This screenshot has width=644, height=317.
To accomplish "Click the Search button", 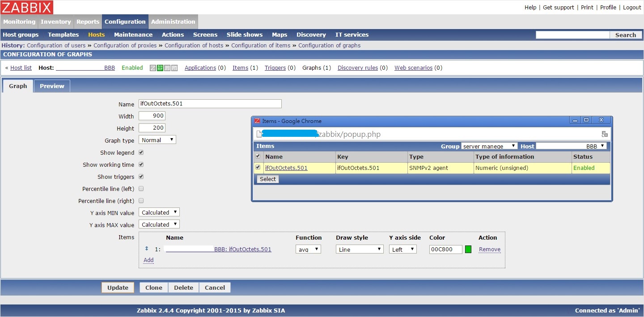I will click(x=626, y=35).
